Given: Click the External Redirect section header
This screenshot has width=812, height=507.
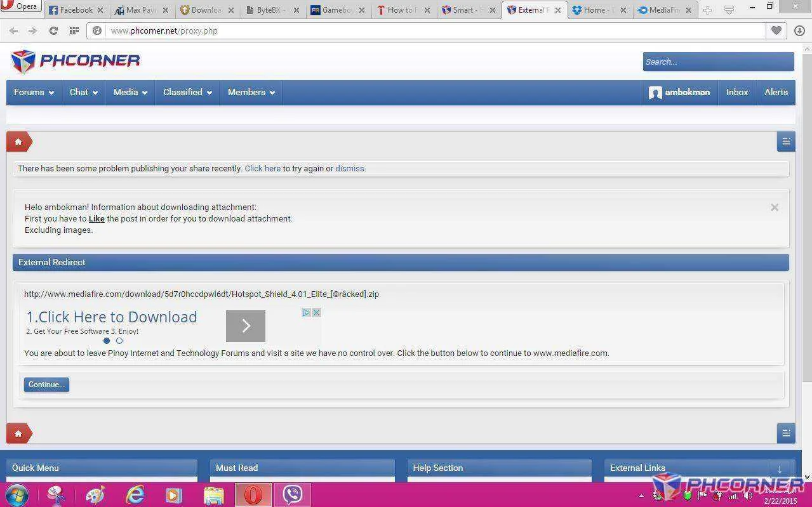Looking at the screenshot, I should coord(401,263).
